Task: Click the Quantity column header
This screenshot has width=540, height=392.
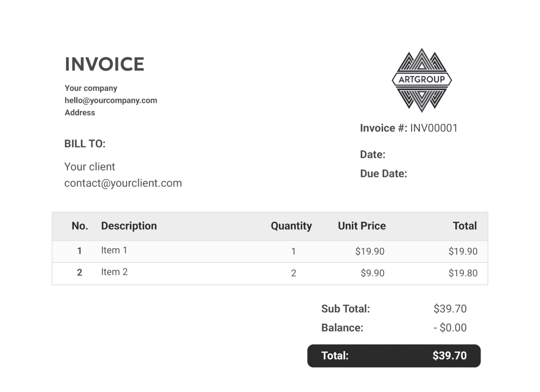Action: pyautogui.click(x=291, y=226)
